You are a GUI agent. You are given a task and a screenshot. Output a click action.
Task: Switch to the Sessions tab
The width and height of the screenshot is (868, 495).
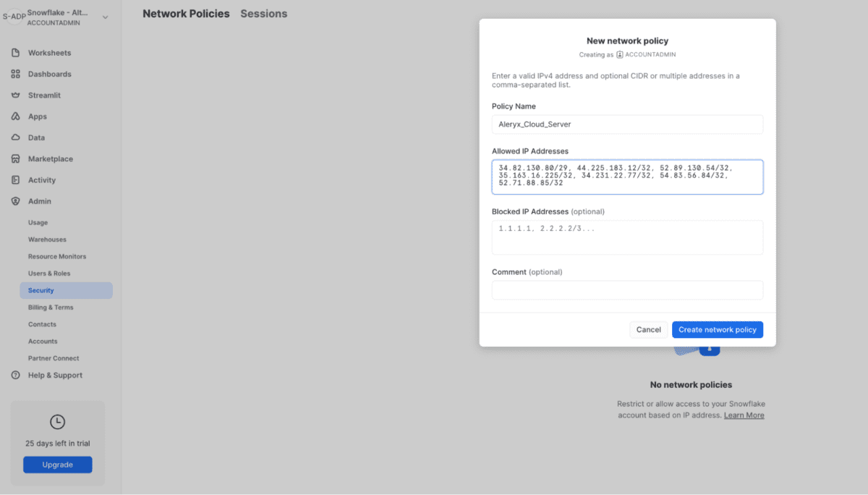pyautogui.click(x=263, y=13)
